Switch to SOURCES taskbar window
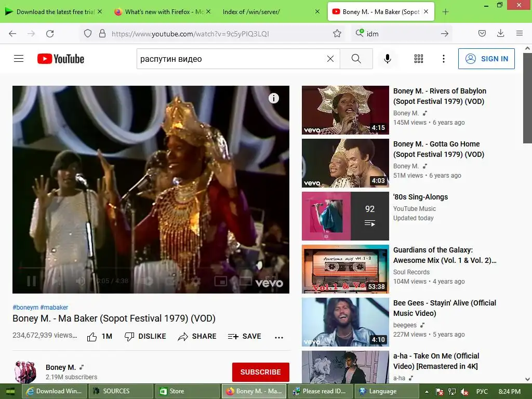Image resolution: width=532 pixels, height=399 pixels. (x=121, y=392)
